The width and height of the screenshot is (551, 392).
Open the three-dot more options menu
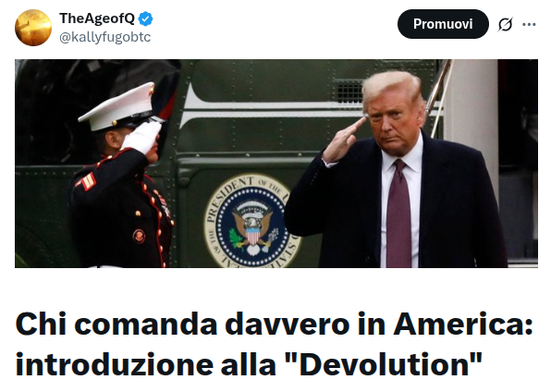(529, 24)
